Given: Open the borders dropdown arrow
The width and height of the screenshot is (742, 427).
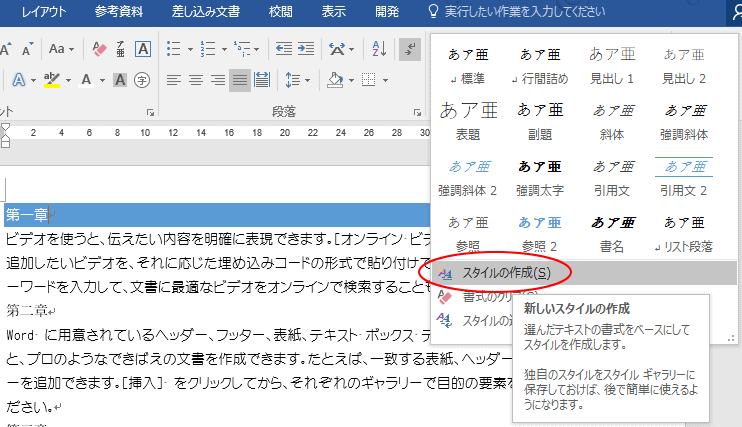Looking at the screenshot, I should pyautogui.click(x=385, y=80).
